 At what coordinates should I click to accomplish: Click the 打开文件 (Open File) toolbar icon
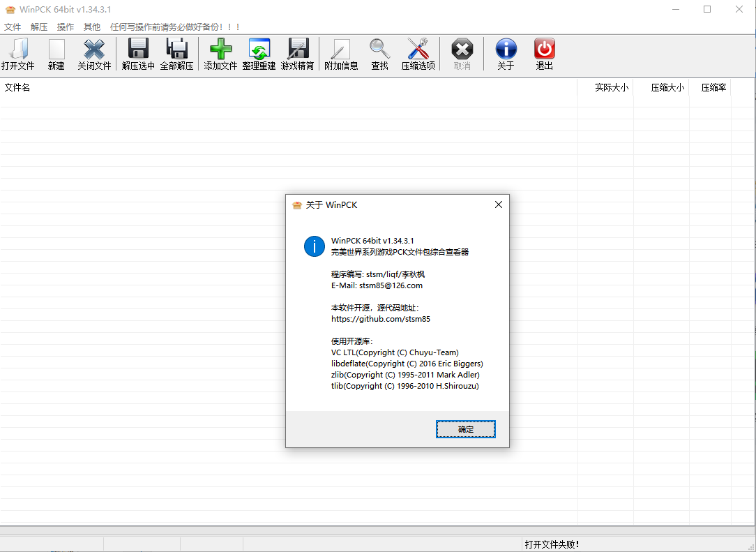[x=17, y=50]
